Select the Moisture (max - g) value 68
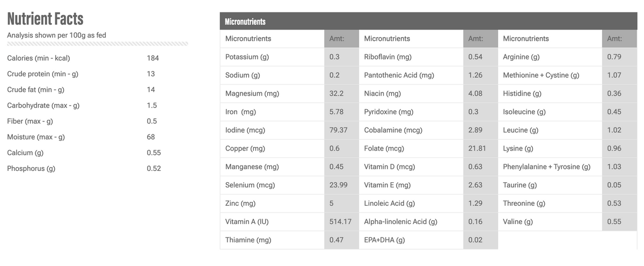The height and width of the screenshot is (266, 644). pyautogui.click(x=151, y=137)
